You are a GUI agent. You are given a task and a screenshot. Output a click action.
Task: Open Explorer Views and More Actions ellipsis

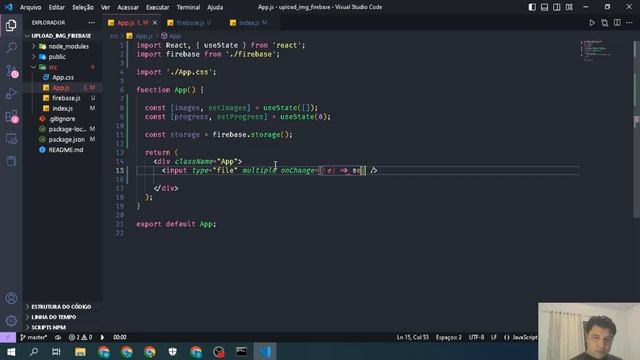pos(91,23)
